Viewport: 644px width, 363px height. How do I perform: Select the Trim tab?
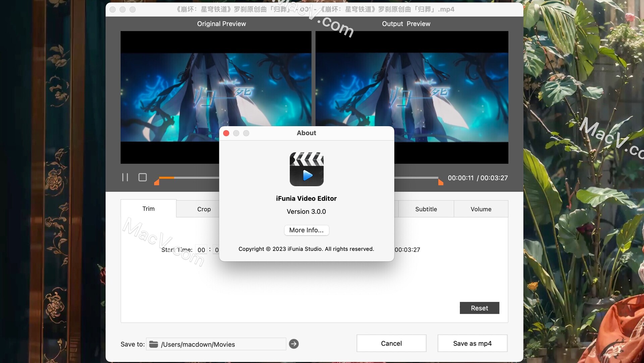coord(148,208)
